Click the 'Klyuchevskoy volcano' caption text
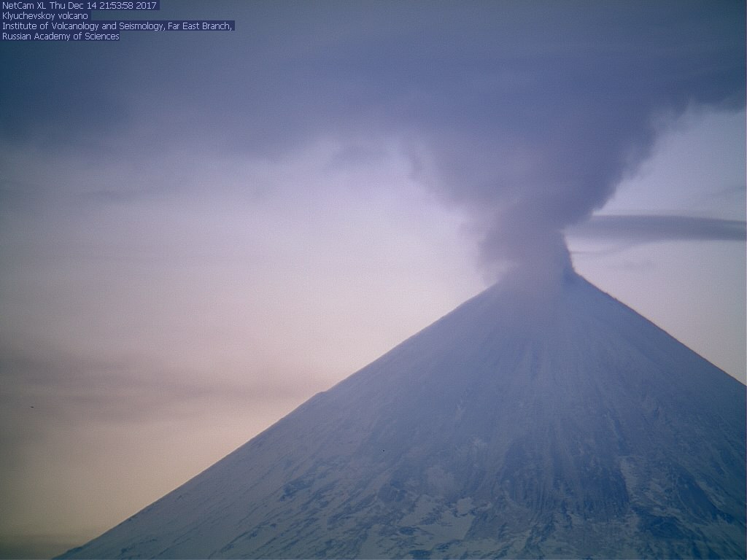The width and height of the screenshot is (747, 560). [x=45, y=16]
